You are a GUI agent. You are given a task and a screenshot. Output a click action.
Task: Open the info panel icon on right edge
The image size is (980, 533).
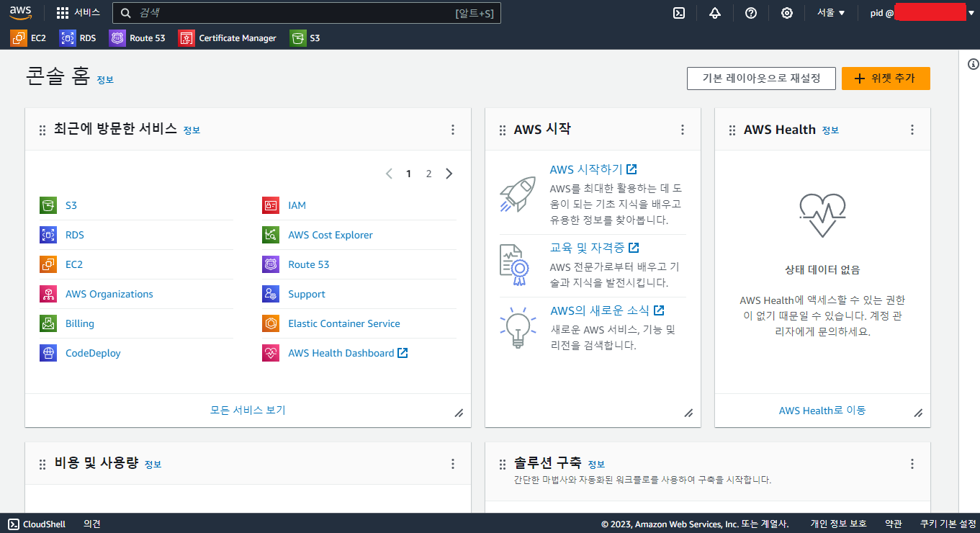pyautogui.click(x=974, y=64)
